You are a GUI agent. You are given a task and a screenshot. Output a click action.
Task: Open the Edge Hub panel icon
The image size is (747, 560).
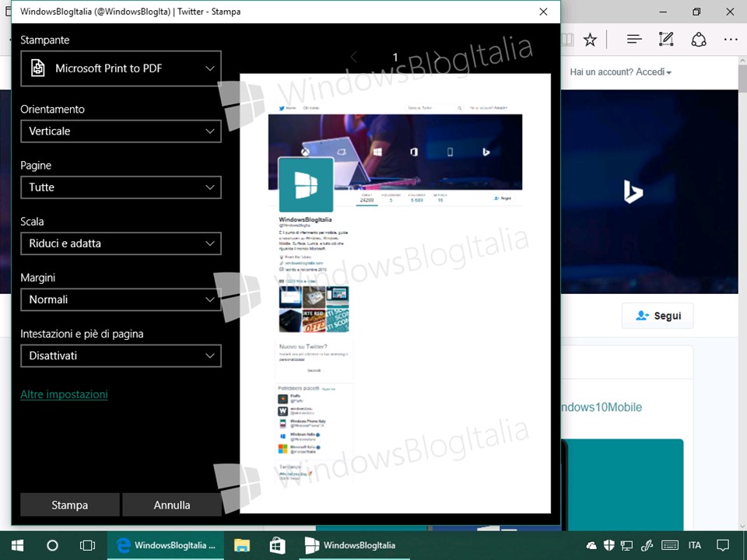tap(634, 40)
